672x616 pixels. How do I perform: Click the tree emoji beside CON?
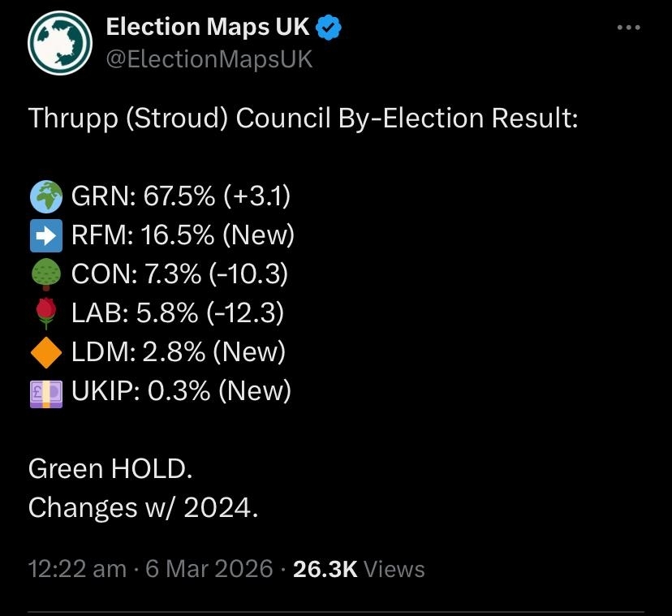(47, 274)
